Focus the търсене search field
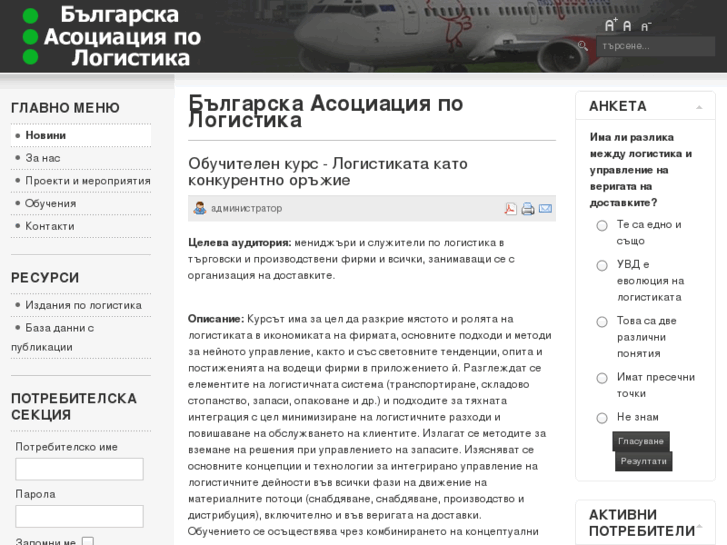The width and height of the screenshot is (727, 545). 656,46
